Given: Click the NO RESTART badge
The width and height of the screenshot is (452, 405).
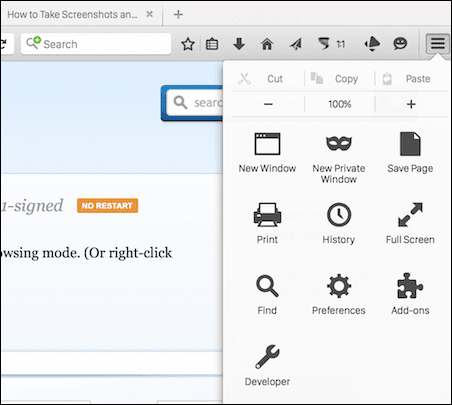Looking at the screenshot, I should (107, 206).
